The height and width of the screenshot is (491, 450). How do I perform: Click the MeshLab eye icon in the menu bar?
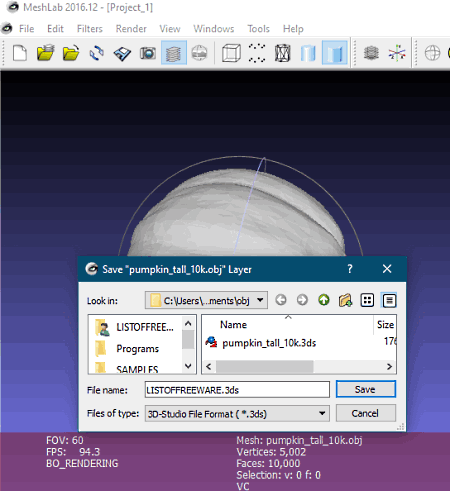coord(7,28)
